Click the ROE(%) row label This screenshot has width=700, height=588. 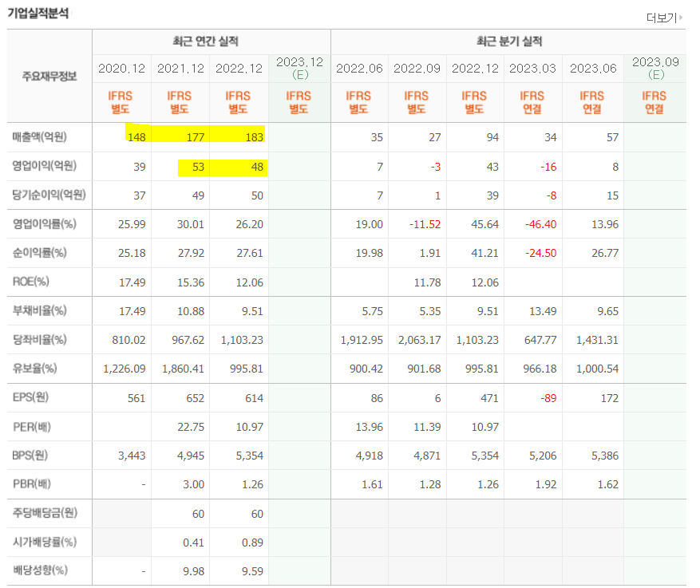tap(31, 282)
